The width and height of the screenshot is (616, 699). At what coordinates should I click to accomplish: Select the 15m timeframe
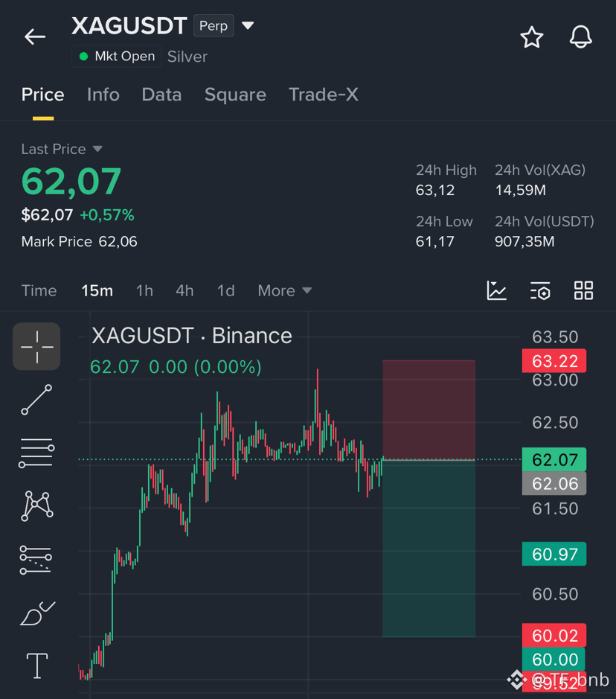(x=97, y=290)
